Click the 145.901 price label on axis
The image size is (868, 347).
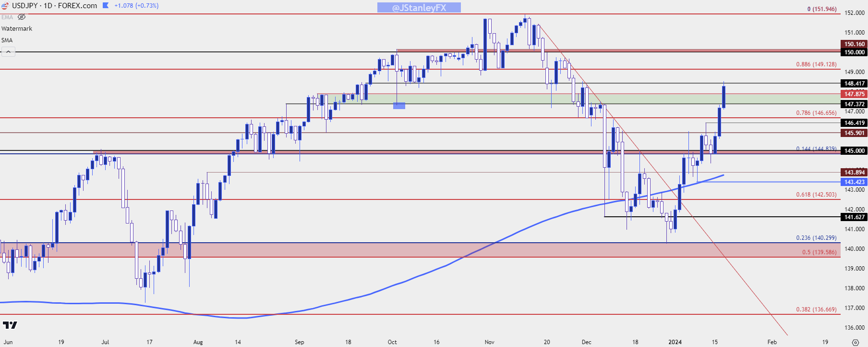click(854, 133)
